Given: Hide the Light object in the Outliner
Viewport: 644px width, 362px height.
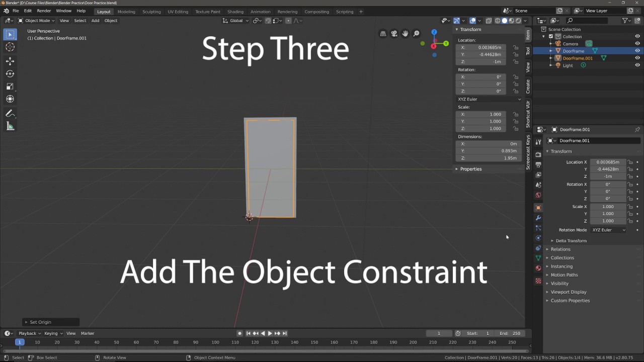Looking at the screenshot, I should click(637, 65).
